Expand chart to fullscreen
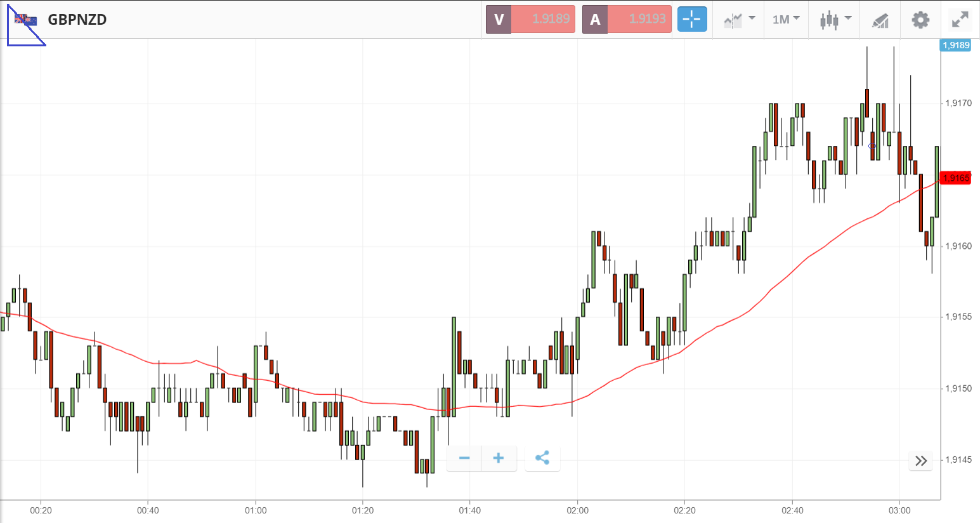980x523 pixels. coord(960,20)
